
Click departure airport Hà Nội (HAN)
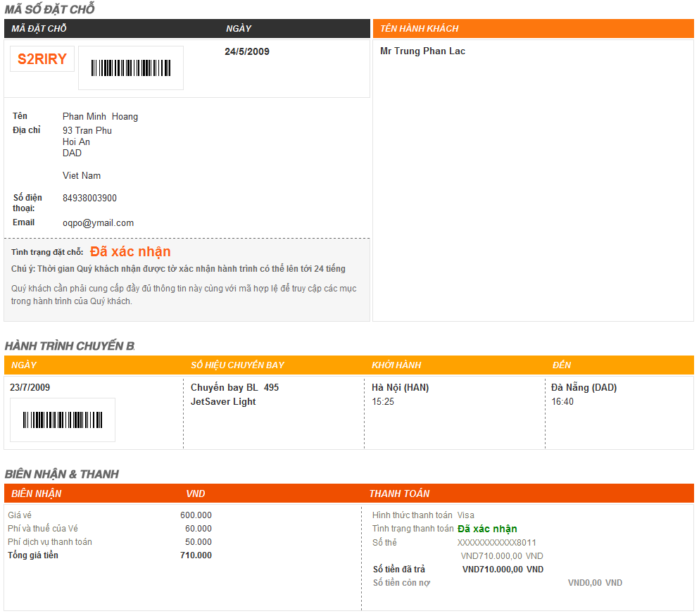click(401, 387)
